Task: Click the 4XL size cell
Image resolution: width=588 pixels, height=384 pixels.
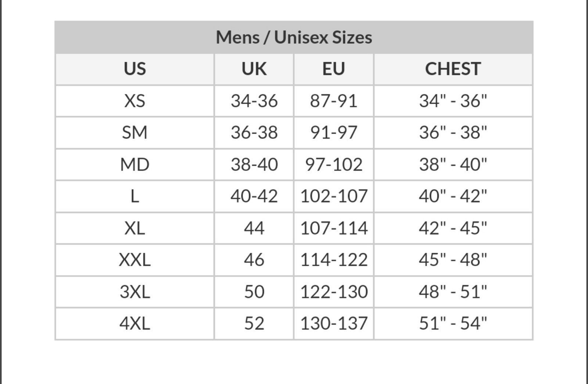Action: (135, 324)
